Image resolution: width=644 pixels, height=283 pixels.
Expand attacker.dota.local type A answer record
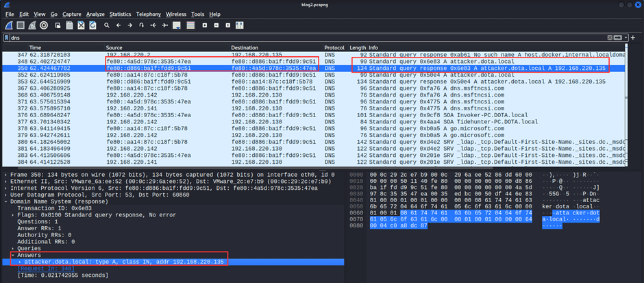[20, 262]
